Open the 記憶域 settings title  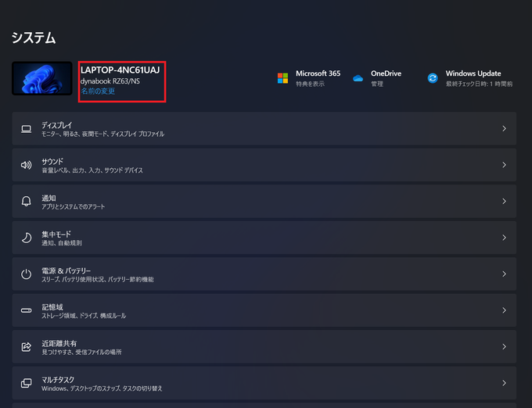(52, 307)
